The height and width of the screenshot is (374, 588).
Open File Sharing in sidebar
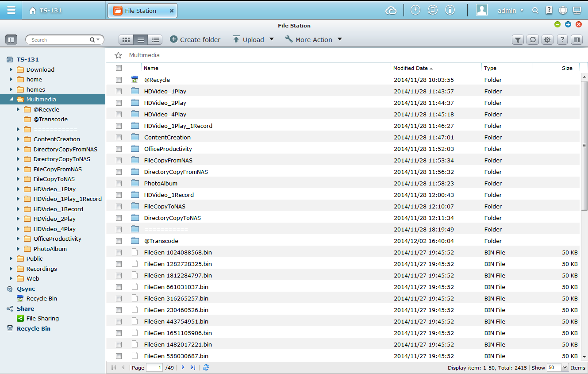click(42, 318)
